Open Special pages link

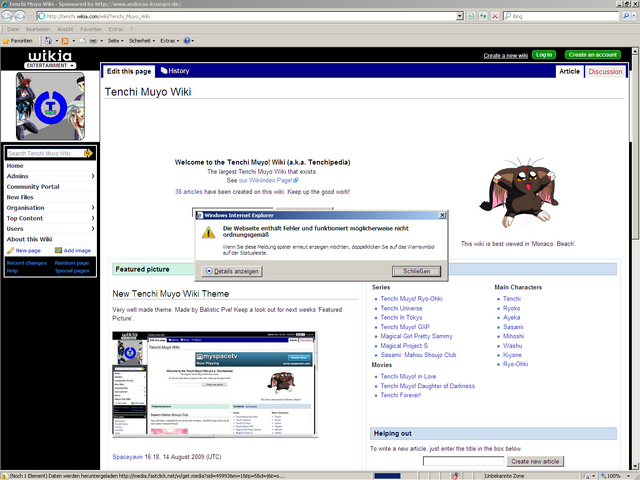coord(72,271)
